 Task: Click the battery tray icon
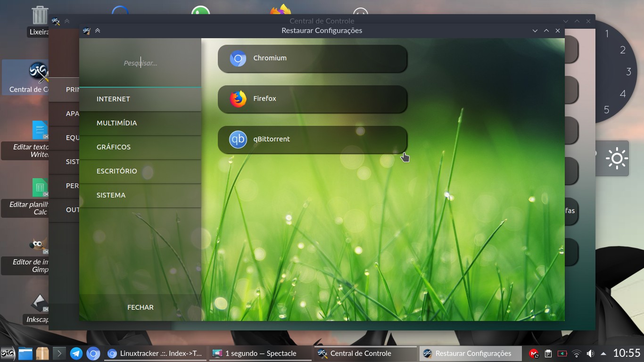(x=561, y=353)
